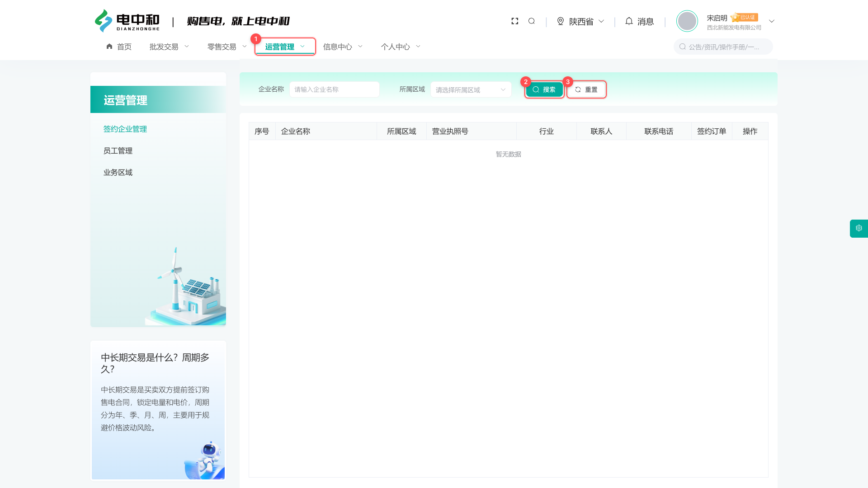Screen dimensions: 868x488
Task: Click the 行业 column header
Action: 547,131
